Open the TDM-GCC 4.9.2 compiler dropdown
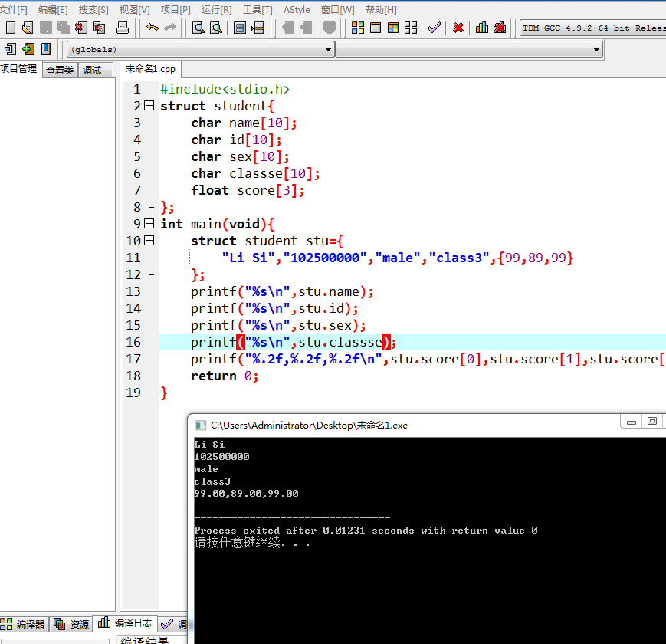The height and width of the screenshot is (644, 666). click(593, 28)
